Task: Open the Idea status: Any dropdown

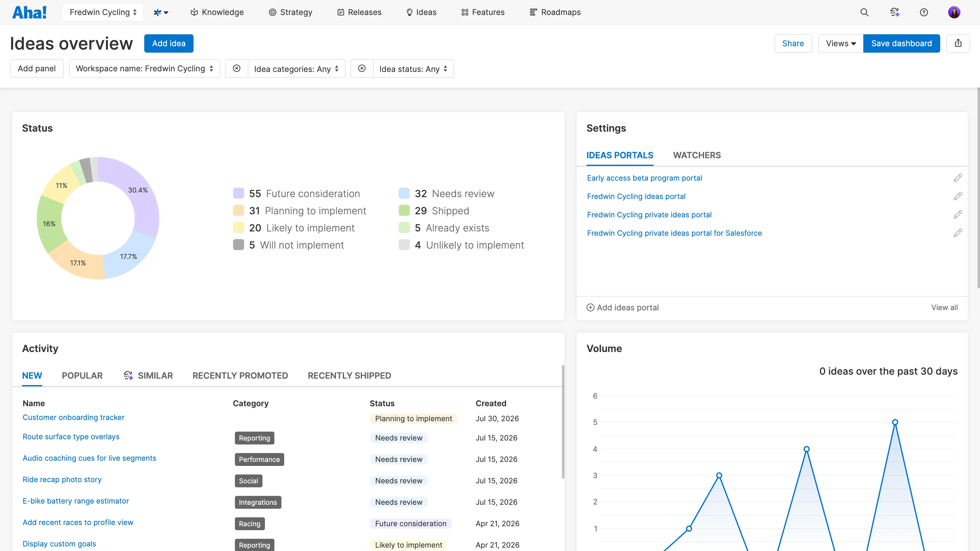Action: point(413,69)
